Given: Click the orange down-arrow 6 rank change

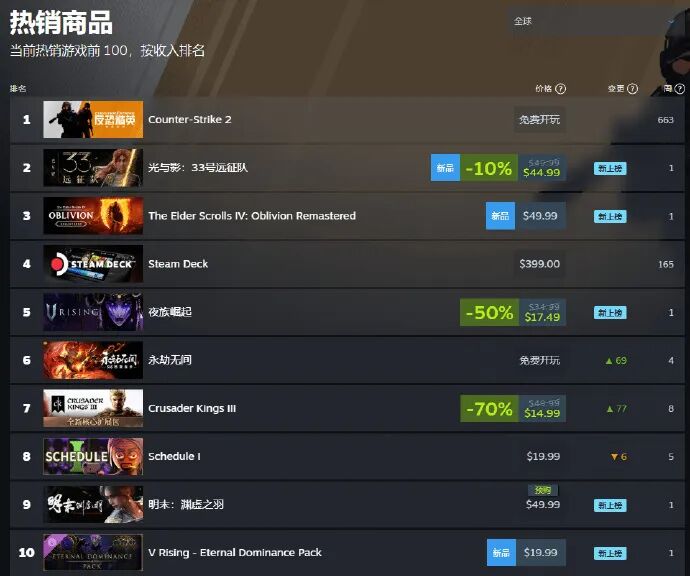Looking at the screenshot, I should coord(619,457).
